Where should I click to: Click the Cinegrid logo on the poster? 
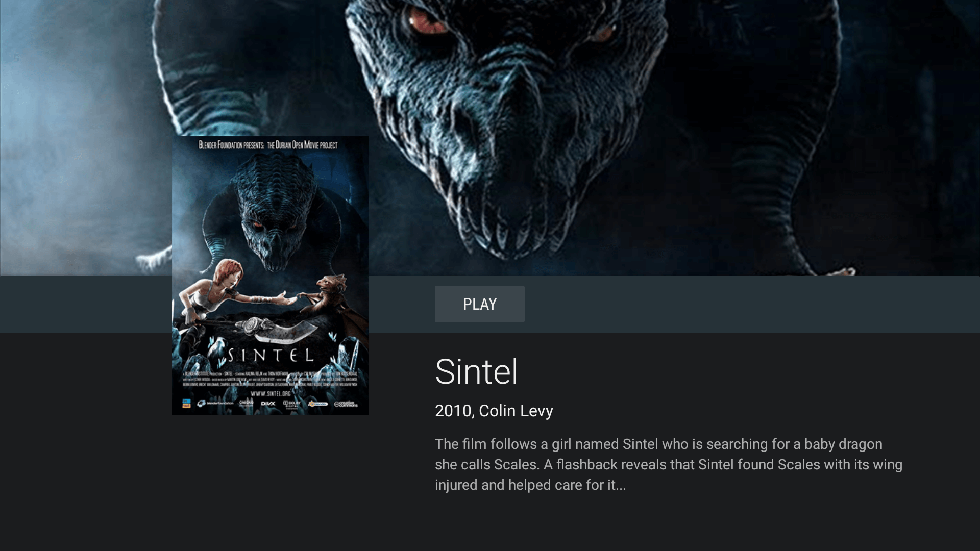coord(246,404)
